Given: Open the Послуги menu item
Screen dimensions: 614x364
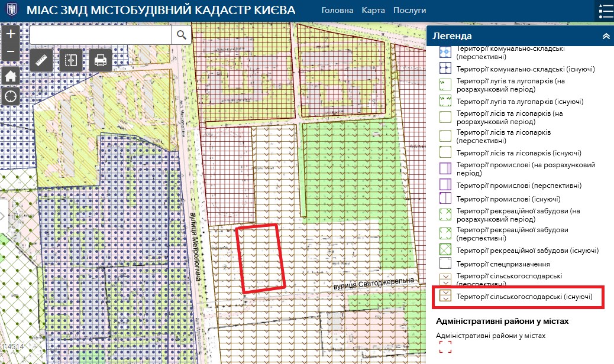Looking at the screenshot, I should click(x=409, y=11).
